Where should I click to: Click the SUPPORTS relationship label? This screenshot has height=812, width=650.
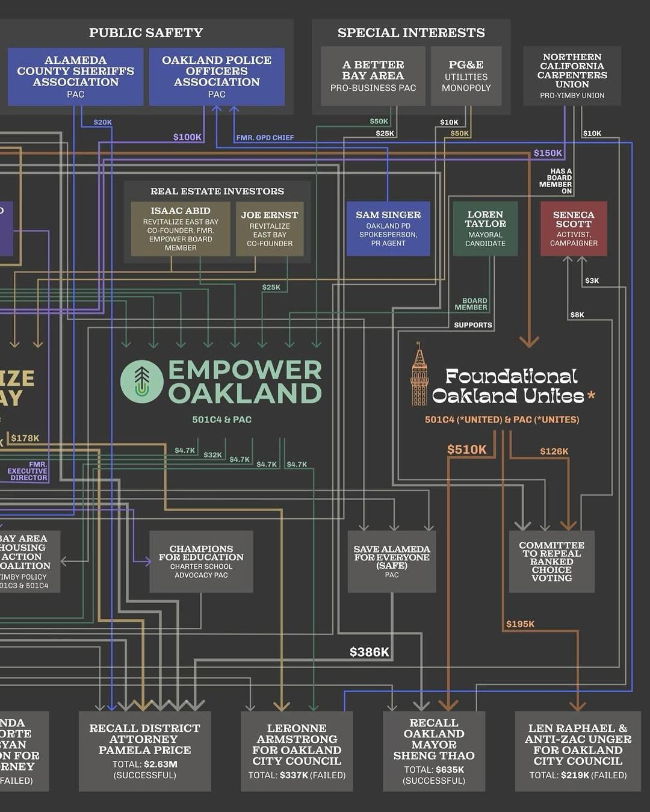(473, 325)
